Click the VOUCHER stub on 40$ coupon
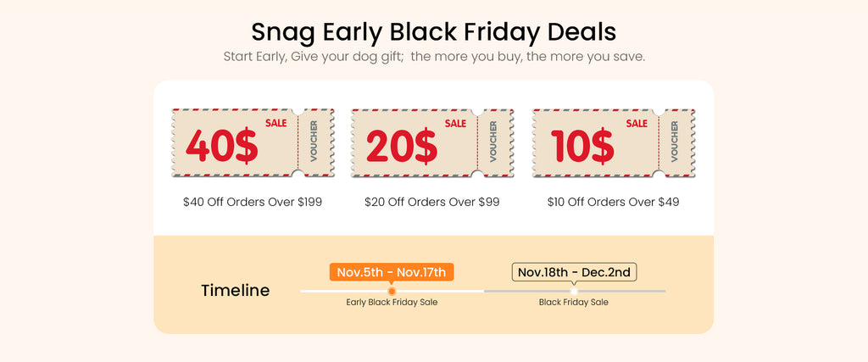The height and width of the screenshot is (362, 868). click(x=314, y=142)
